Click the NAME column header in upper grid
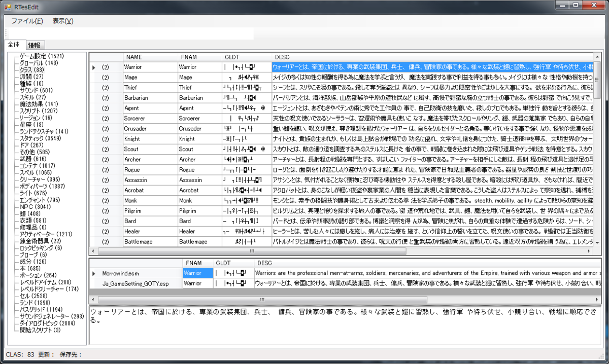 point(150,57)
